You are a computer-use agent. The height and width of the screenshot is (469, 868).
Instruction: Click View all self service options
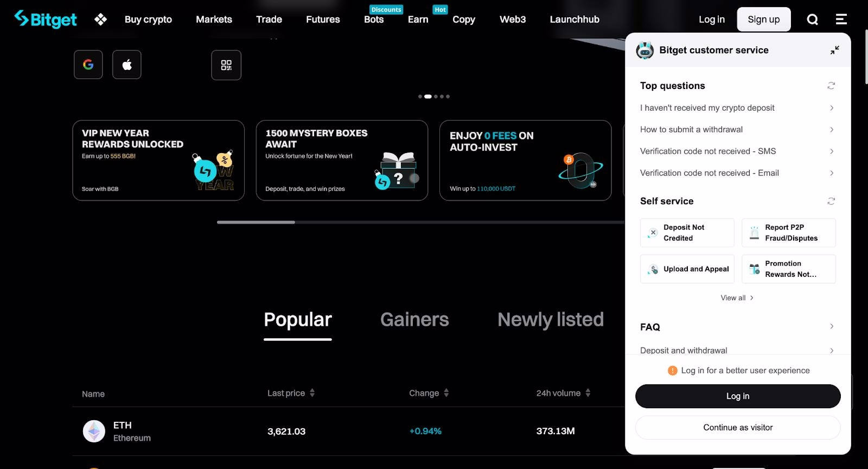point(737,298)
